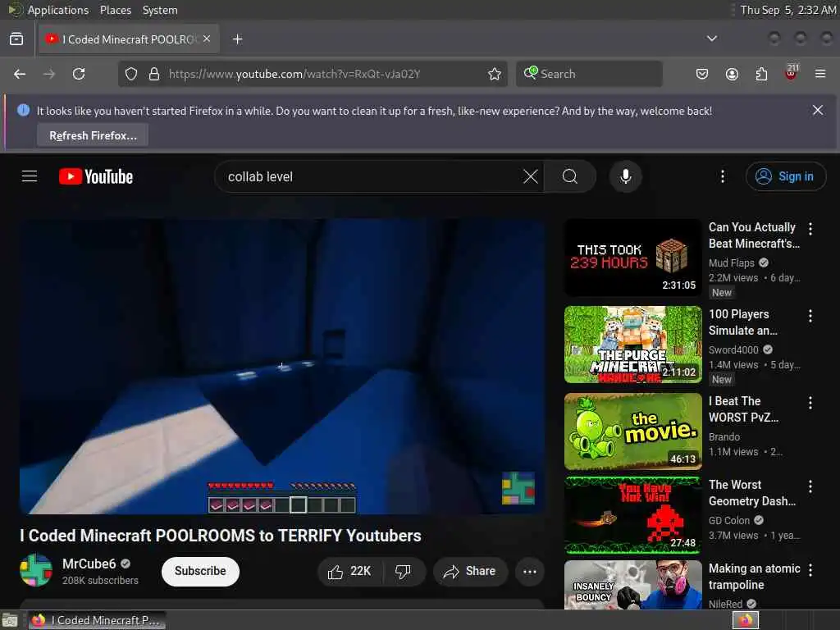Viewport: 840px width, 630px height.
Task: Dismiss the Refresh Firefox notification
Action: pos(818,111)
